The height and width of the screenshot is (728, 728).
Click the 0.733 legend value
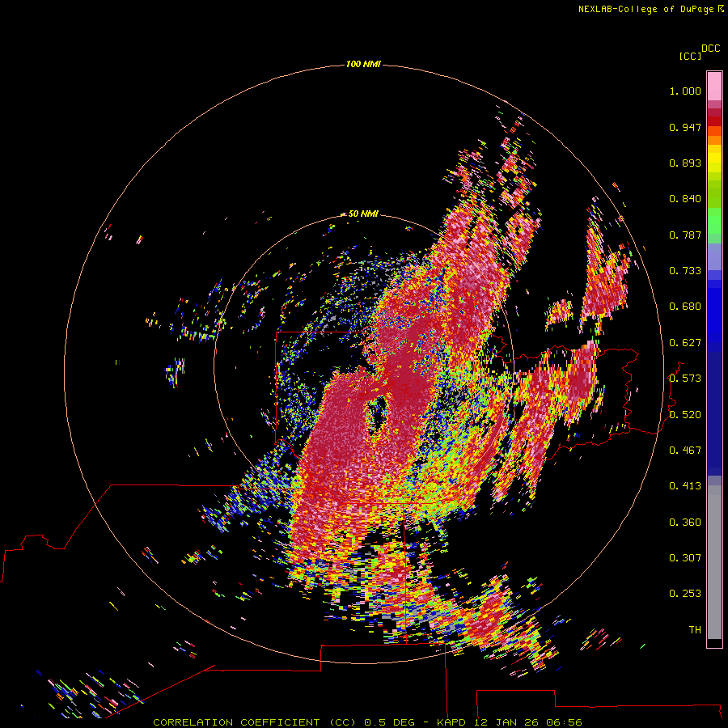685,271
